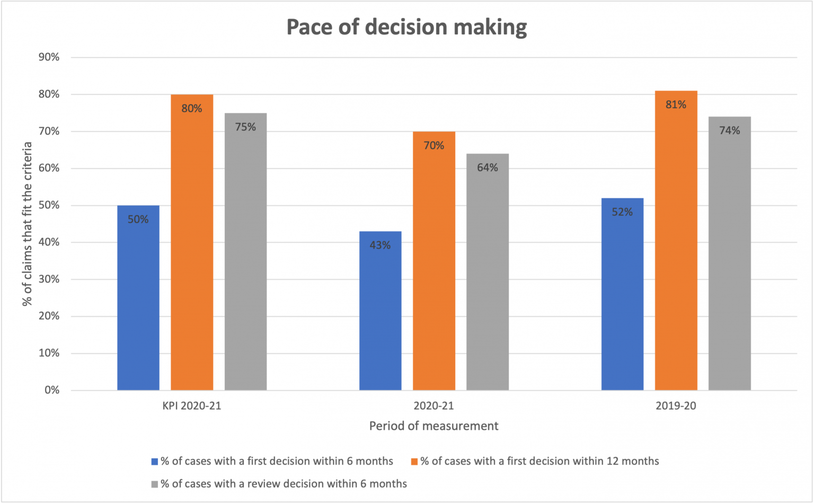The height and width of the screenshot is (504, 814).
Task: Click the "Pace of decision making" chart title
Action: [x=406, y=26]
